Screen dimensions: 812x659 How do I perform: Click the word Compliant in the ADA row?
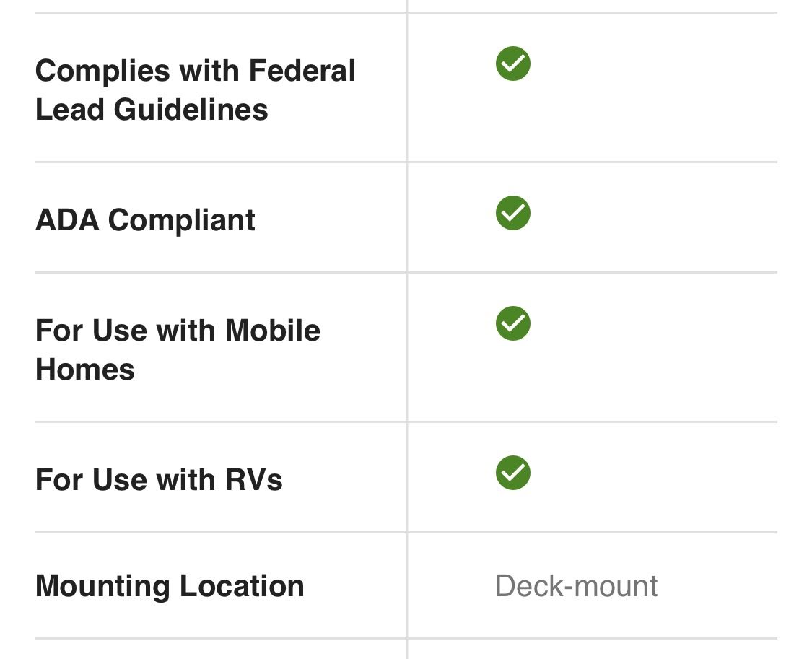[x=181, y=221]
